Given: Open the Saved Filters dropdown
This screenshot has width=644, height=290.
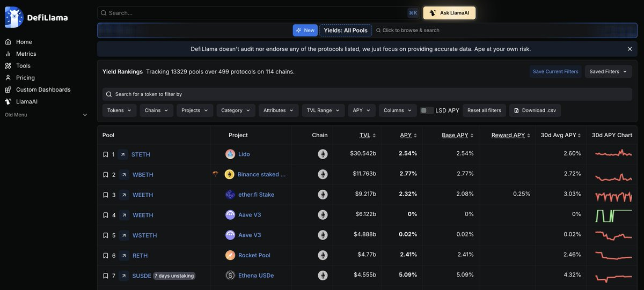Looking at the screenshot, I should click(x=608, y=71).
